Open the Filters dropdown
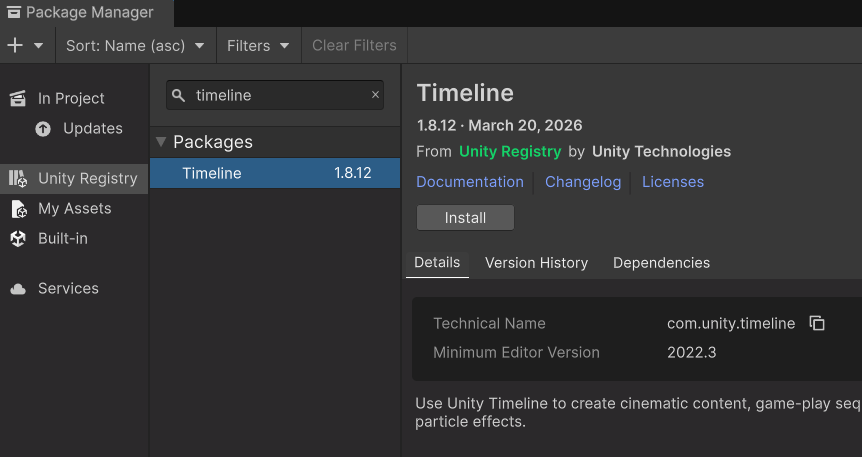Viewport: 862px width, 457px height. point(258,46)
